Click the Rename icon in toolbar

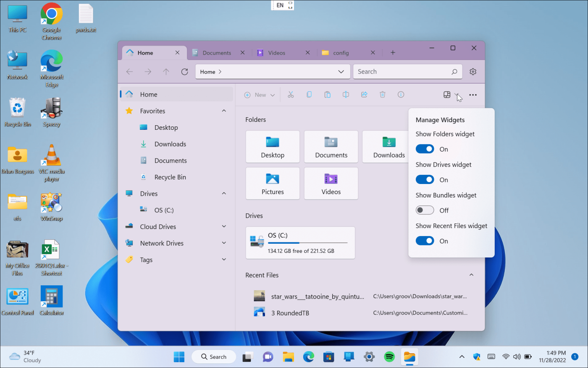[x=346, y=95]
